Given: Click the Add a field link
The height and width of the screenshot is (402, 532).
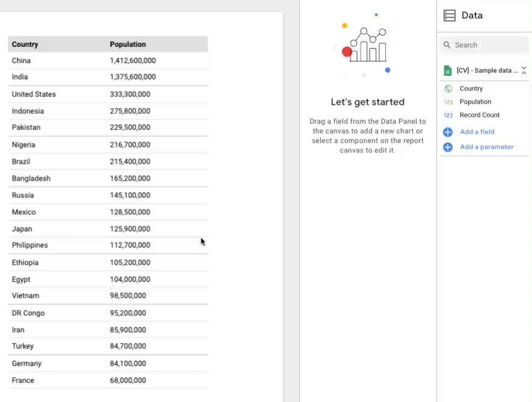Looking at the screenshot, I should [477, 132].
